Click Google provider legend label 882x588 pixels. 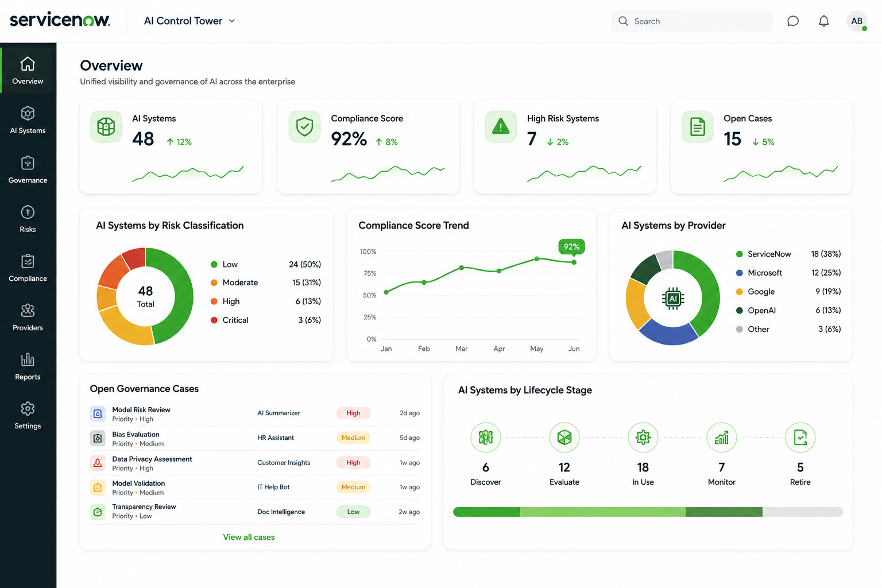(x=761, y=292)
